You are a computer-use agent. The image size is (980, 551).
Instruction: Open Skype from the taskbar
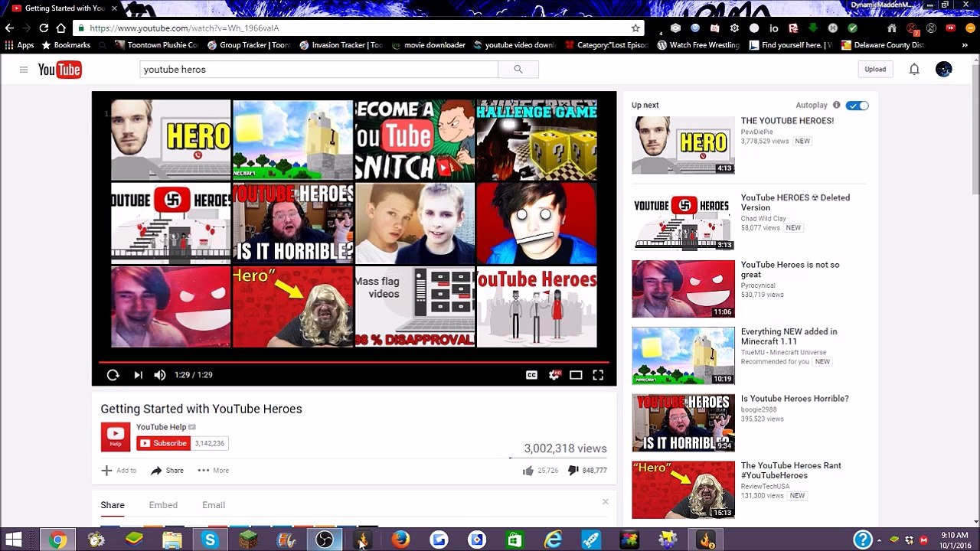click(210, 540)
